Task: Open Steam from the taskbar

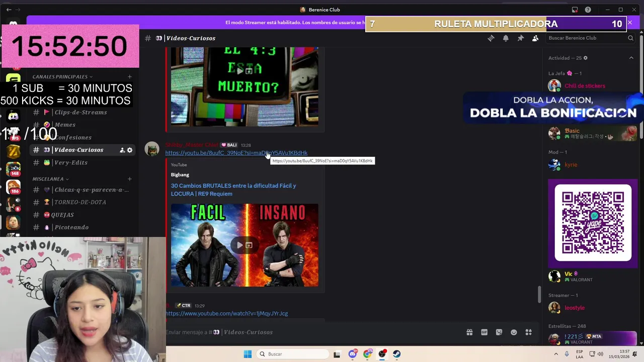Action: (397, 354)
